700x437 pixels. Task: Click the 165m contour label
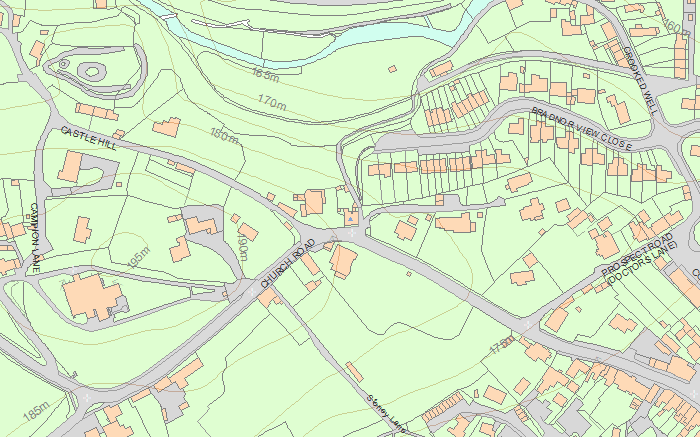(265, 74)
